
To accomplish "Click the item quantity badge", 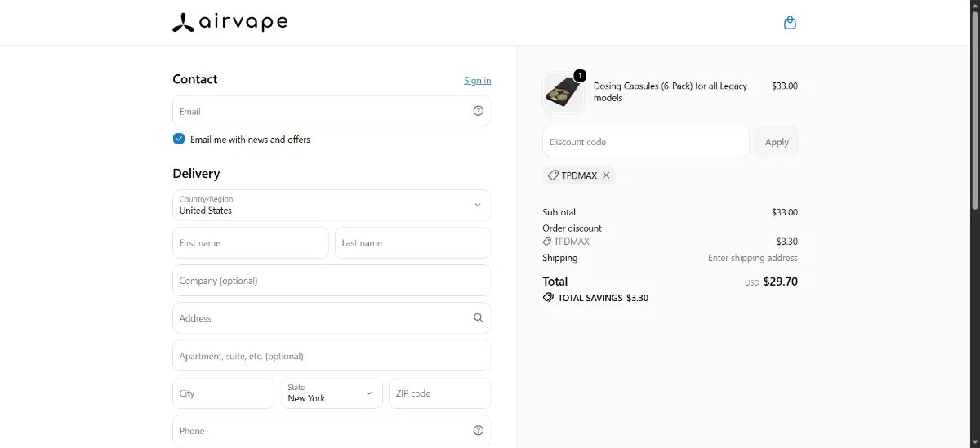I will pyautogui.click(x=580, y=76).
